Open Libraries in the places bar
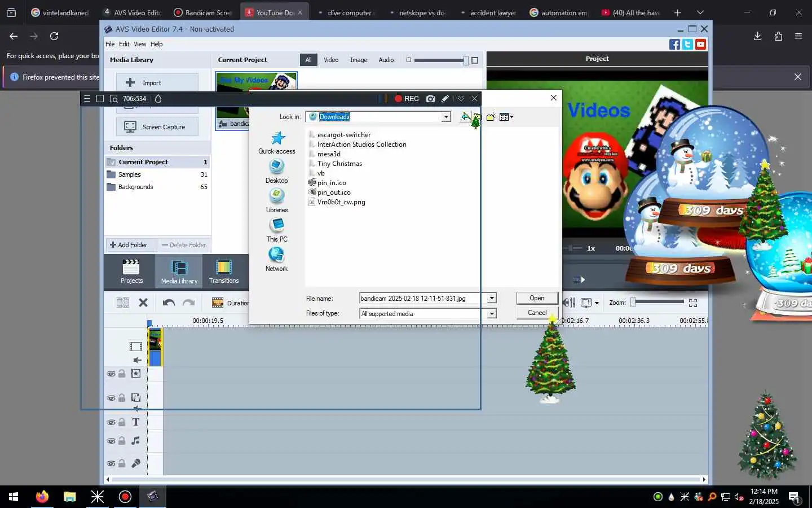Image resolution: width=812 pixels, height=508 pixels. (277, 201)
